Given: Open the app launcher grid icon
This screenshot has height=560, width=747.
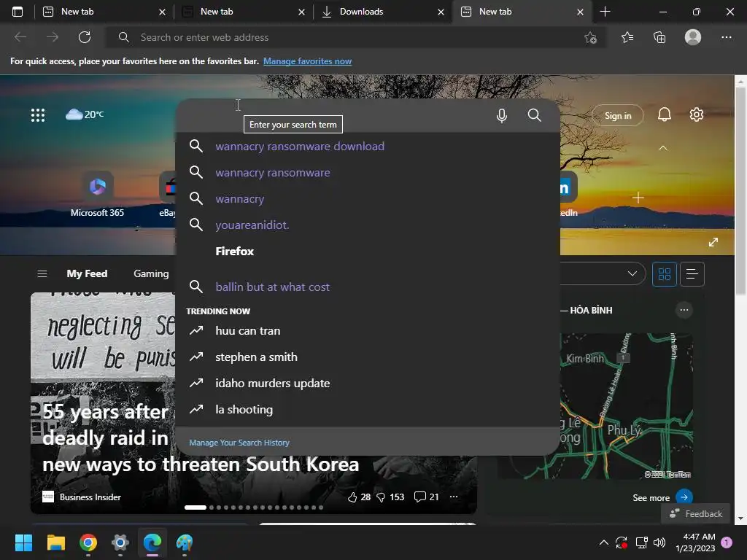Looking at the screenshot, I should (38, 114).
